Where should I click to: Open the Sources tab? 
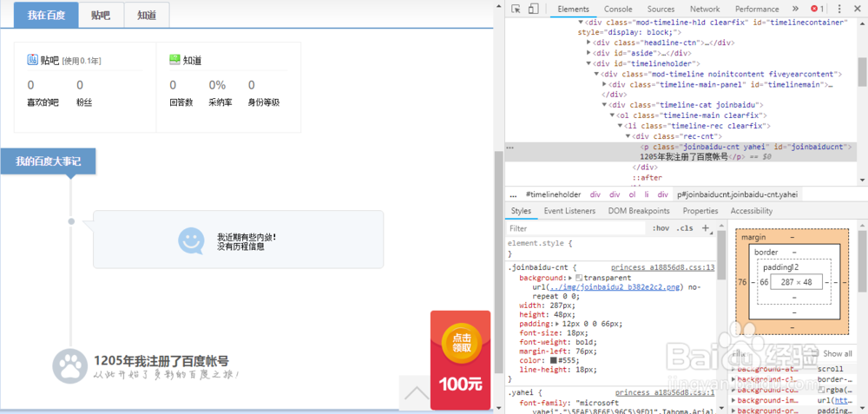[661, 9]
